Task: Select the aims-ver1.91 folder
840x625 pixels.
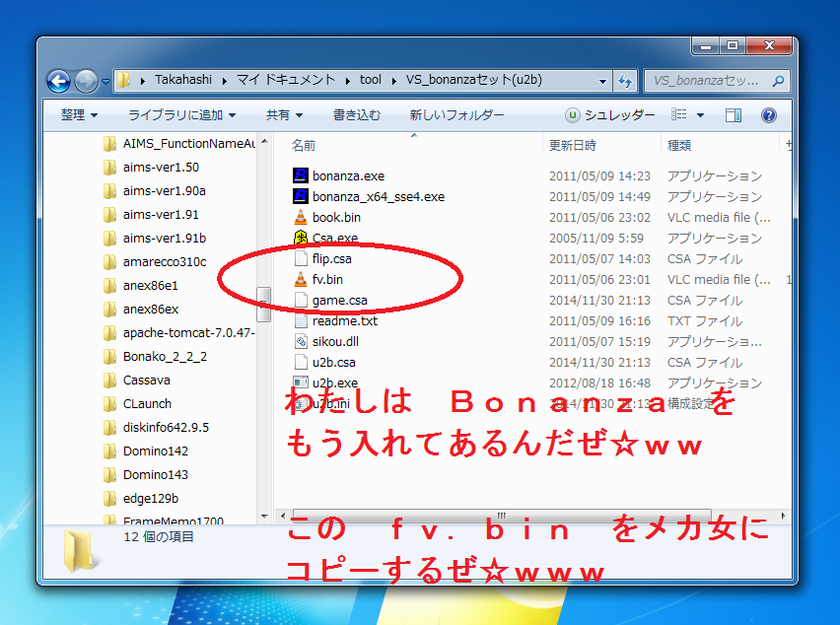Action: tap(161, 214)
